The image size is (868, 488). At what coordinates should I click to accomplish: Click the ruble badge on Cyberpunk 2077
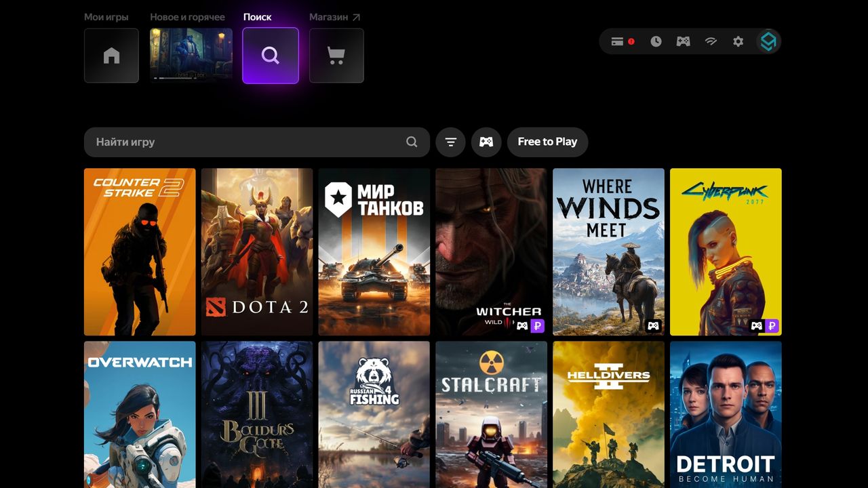tap(772, 326)
